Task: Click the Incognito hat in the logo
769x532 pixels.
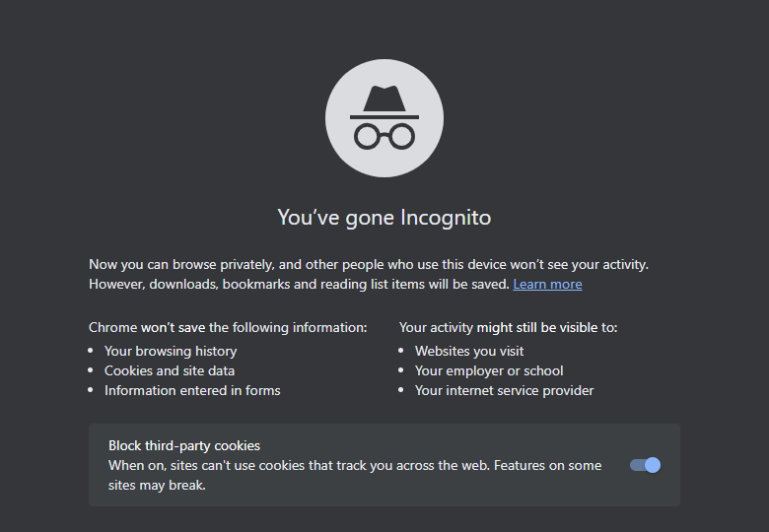Action: [384, 100]
